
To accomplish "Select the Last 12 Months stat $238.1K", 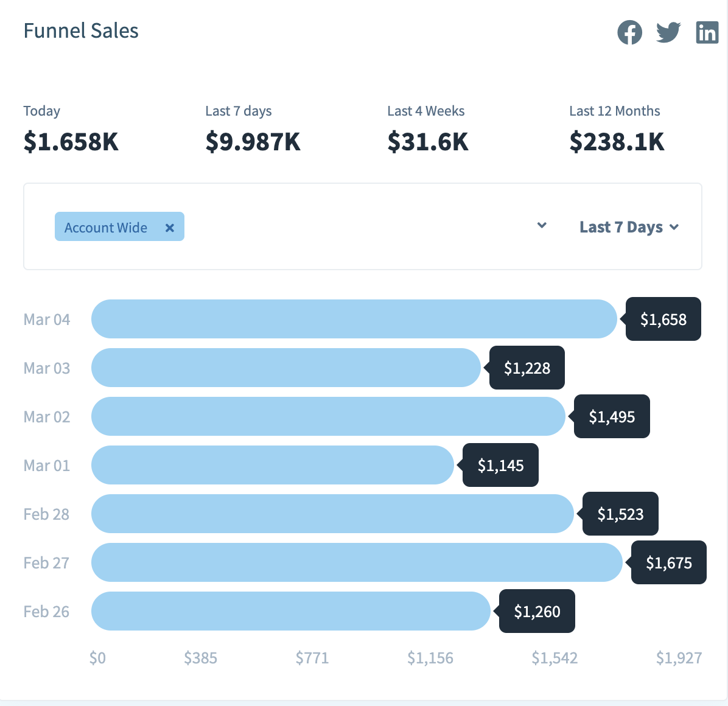I will pos(617,141).
